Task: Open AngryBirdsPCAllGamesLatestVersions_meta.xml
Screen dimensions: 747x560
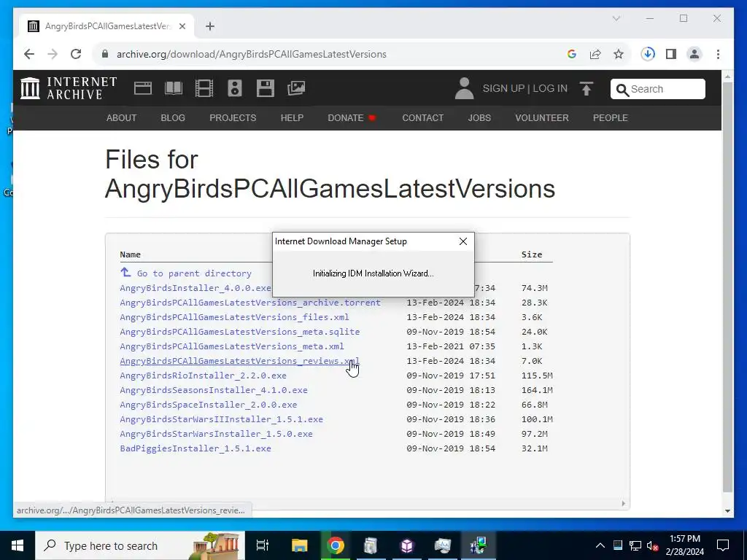Action: (x=232, y=346)
